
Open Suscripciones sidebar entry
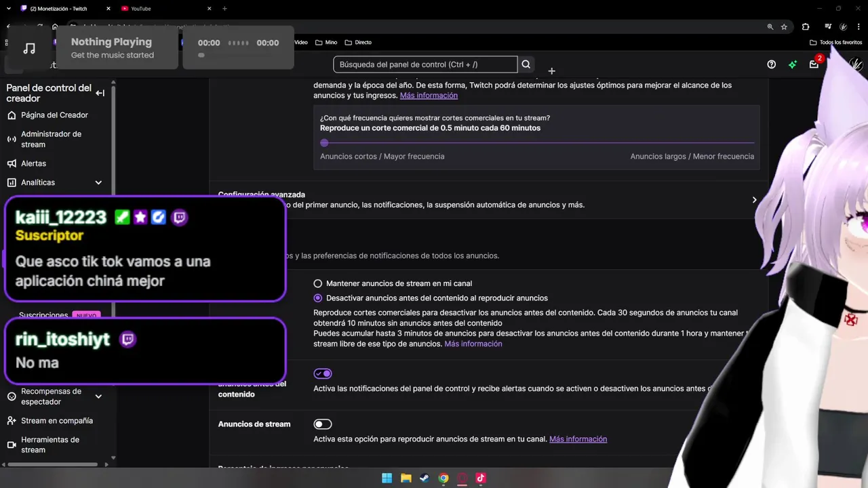point(43,315)
